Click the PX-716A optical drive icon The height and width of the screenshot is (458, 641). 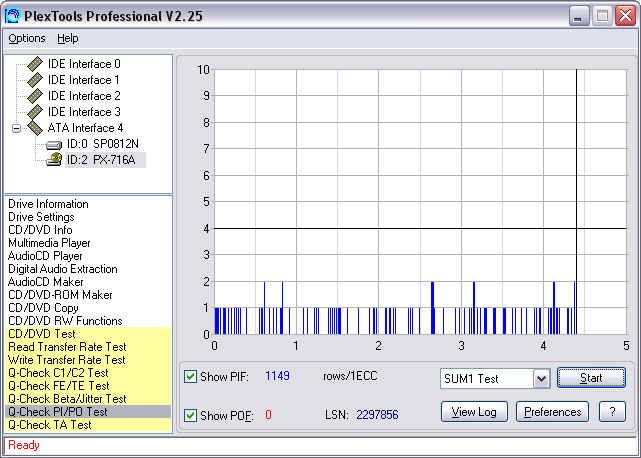click(x=54, y=159)
